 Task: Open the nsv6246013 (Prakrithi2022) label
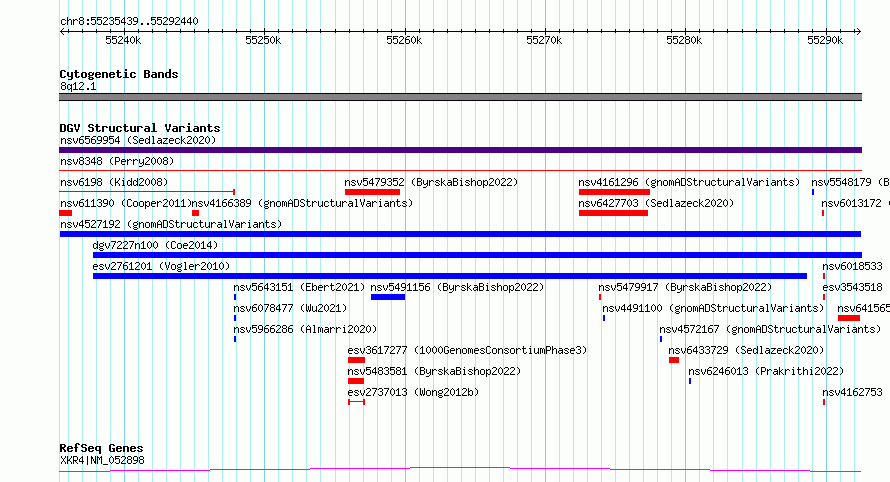click(766, 371)
